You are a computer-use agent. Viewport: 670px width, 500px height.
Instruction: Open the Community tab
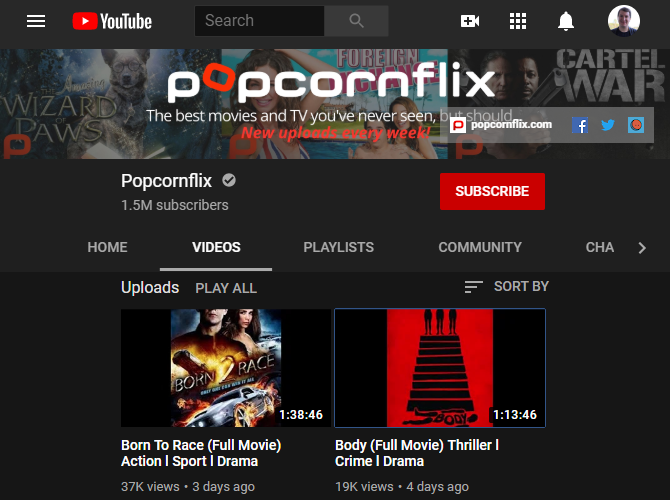pos(480,247)
